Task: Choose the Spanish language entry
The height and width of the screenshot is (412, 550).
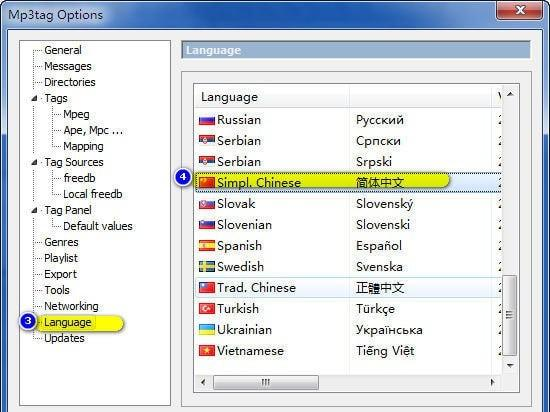Action: click(240, 246)
